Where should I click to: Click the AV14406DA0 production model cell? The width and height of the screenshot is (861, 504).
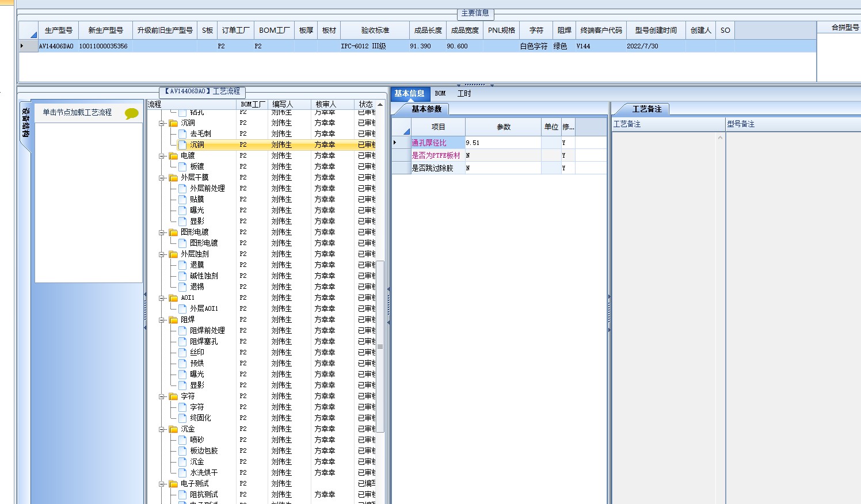(57, 46)
